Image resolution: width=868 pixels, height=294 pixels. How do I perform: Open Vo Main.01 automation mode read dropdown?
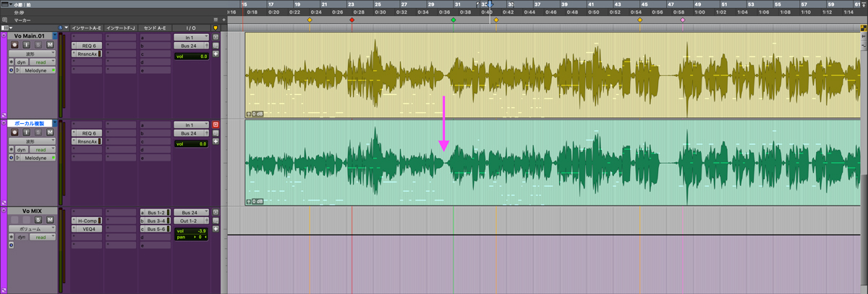[43, 62]
